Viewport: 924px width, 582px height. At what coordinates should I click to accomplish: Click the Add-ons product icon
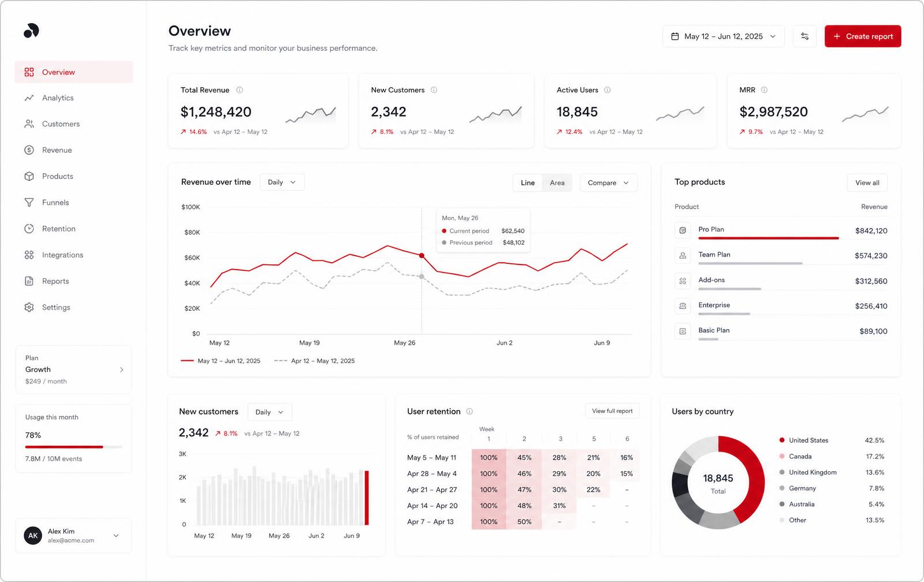[683, 281]
